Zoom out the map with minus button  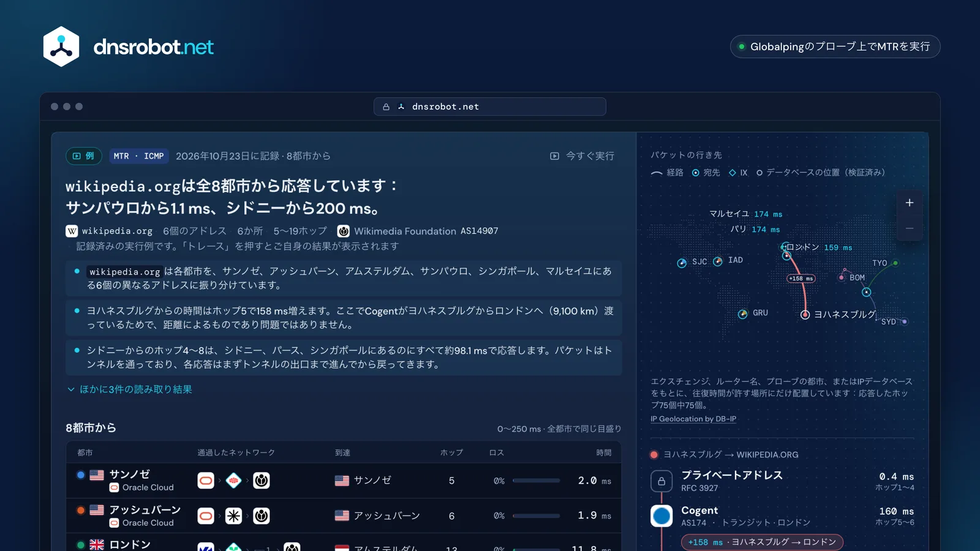click(910, 228)
